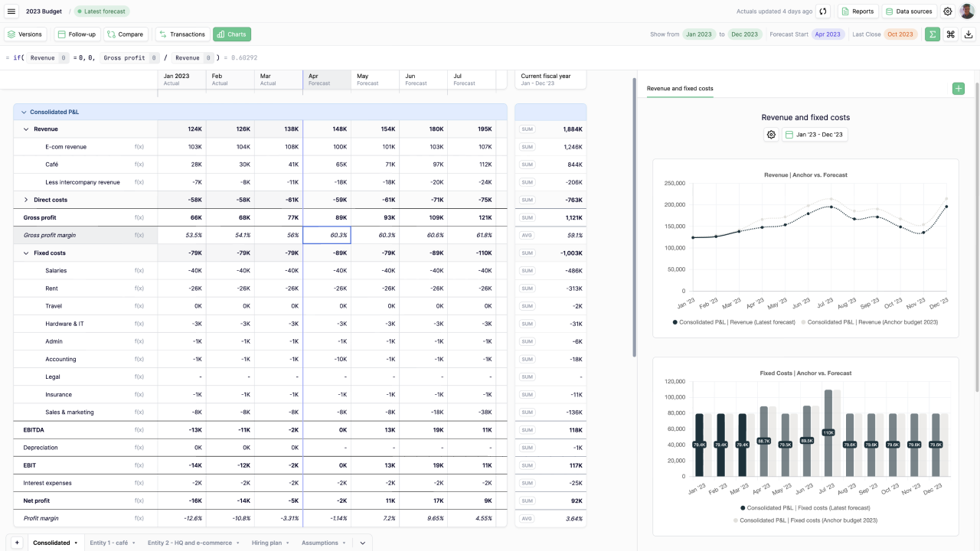This screenshot has height=551, width=980.
Task: Select the Jan '23 - Dec '23 chart range
Action: [x=815, y=135]
